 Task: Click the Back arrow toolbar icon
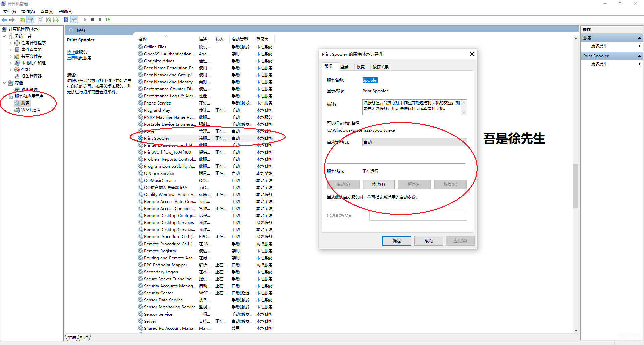point(4,20)
